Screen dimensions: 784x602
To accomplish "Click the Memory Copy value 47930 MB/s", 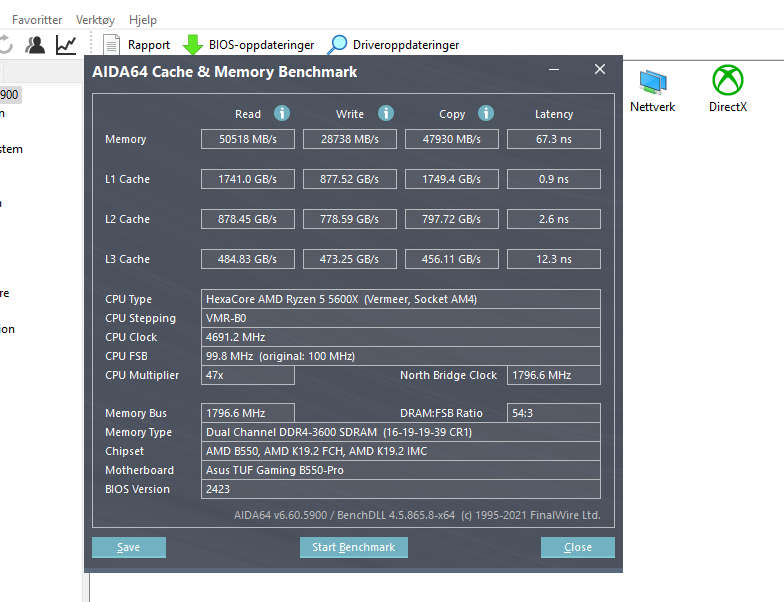I will [452, 139].
